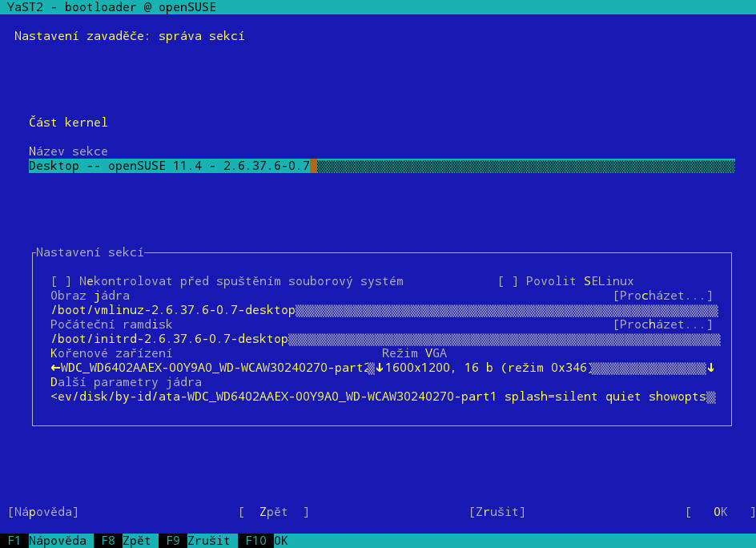Viewport: 756px width, 548px height.
Task: Cancel using the 'Zrušit' button
Action: tap(497, 512)
